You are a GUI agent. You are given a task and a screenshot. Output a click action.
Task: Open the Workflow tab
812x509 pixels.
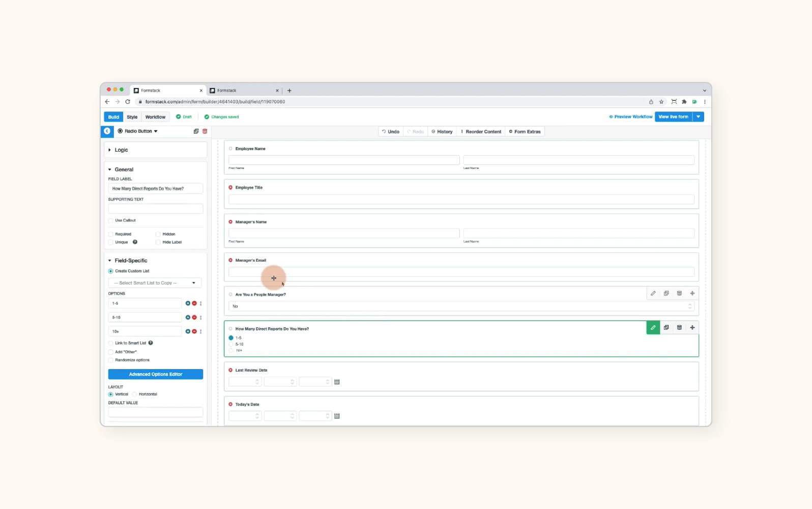(155, 117)
